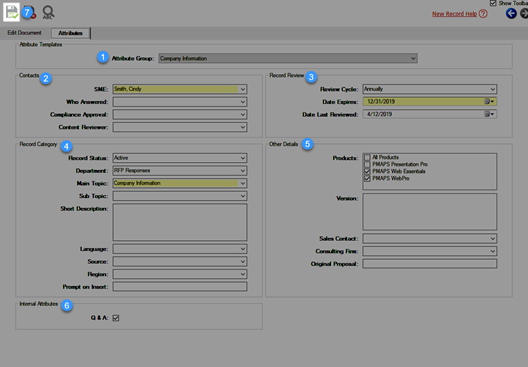Uncheck the PMAPS Web Essentials checkbox
The height and width of the screenshot is (367, 528).
coord(367,171)
